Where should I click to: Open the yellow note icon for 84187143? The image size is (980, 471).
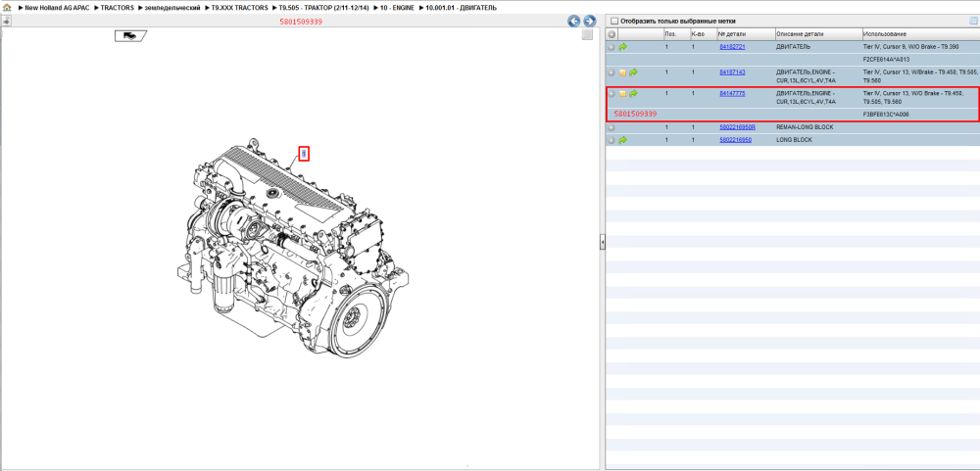[x=622, y=72]
